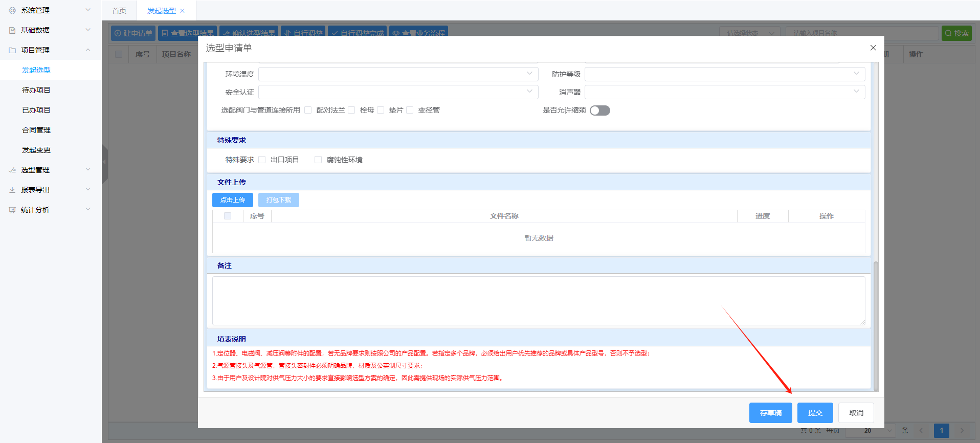Check the 腐蚀性环境 checkbox
Screen dimensions: 980x443
click(x=318, y=160)
